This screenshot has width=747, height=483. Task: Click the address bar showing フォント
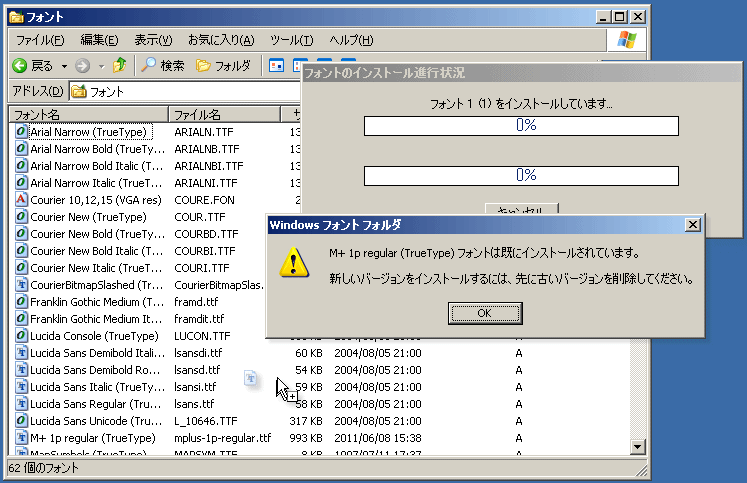click(x=185, y=91)
